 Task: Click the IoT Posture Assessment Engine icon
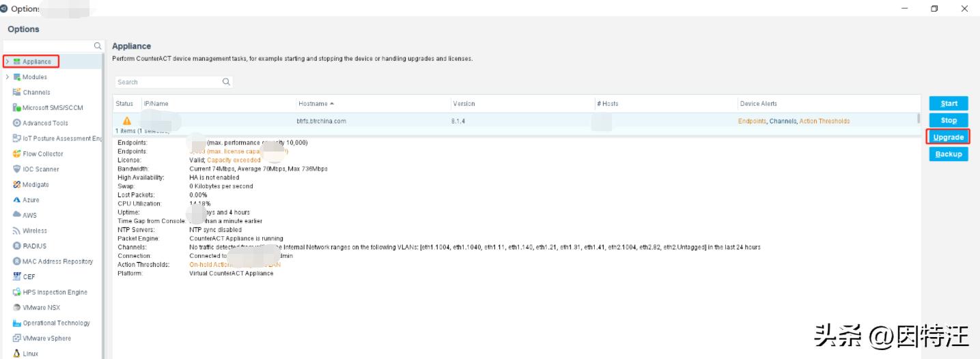point(17,139)
